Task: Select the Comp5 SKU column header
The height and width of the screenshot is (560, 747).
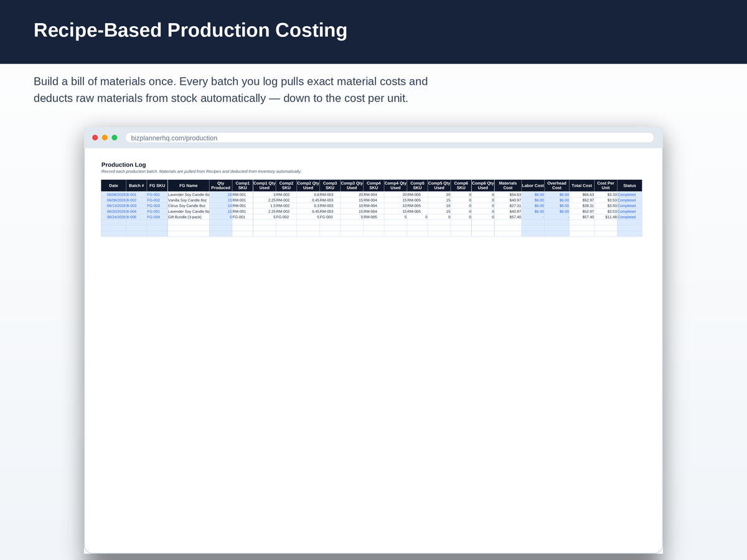Action: (417, 185)
